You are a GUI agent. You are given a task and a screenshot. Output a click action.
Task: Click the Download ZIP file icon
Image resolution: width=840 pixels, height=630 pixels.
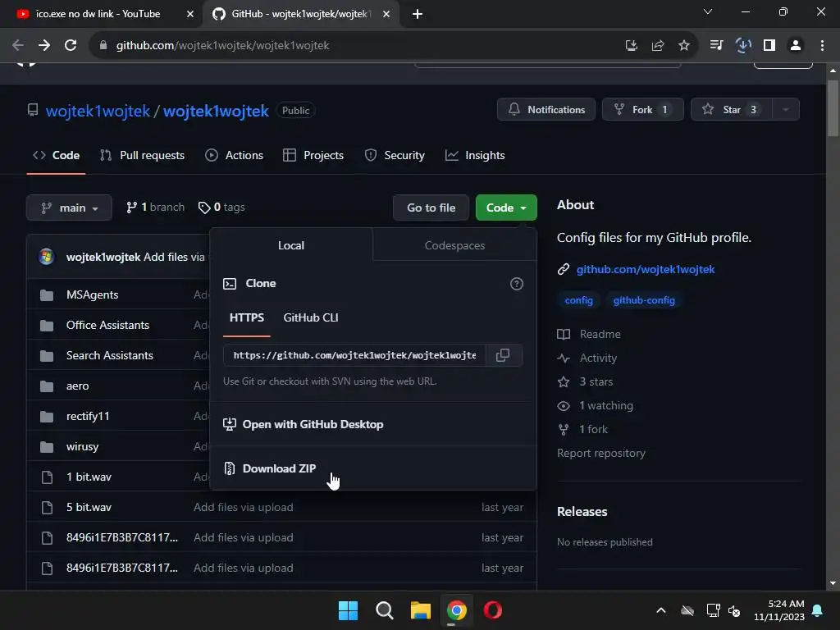tap(230, 468)
